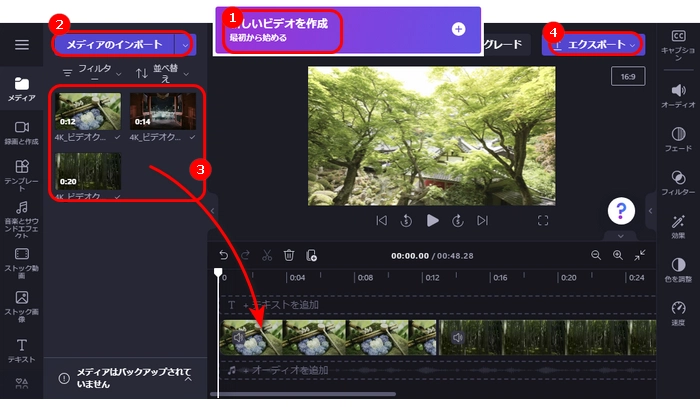Open the フィルター filter dropdown

point(93,73)
